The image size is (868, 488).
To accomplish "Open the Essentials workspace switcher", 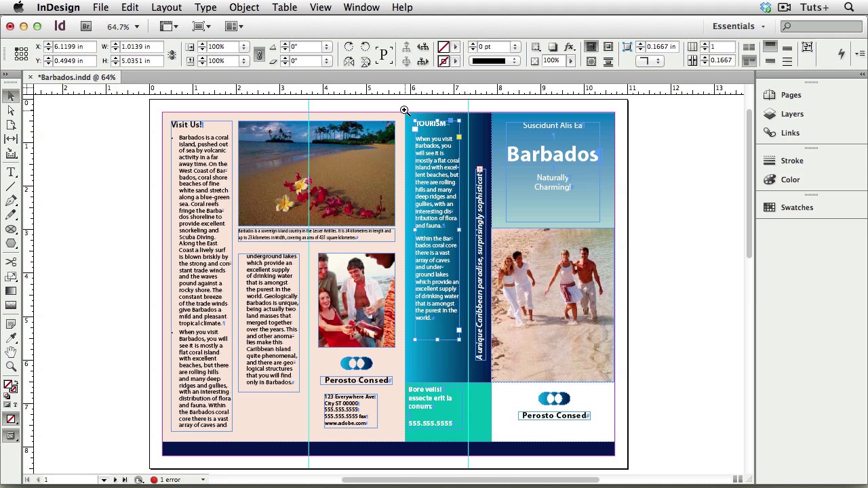I will coord(738,26).
